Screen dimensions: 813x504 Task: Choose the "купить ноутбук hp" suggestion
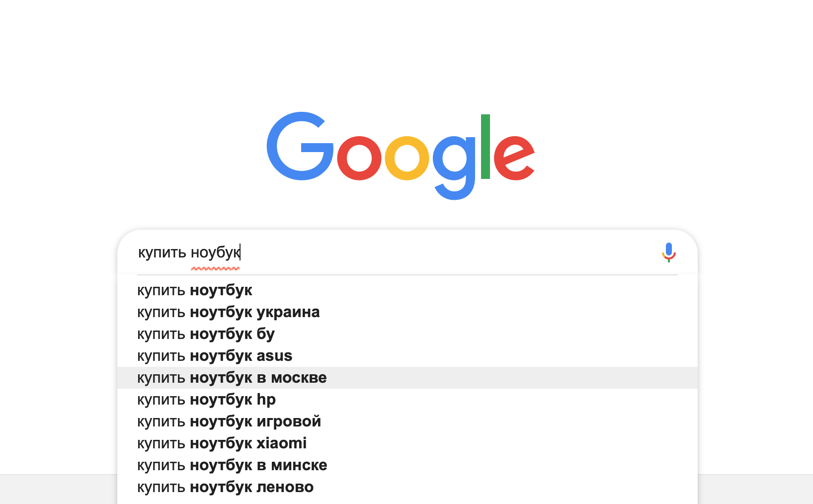tap(206, 400)
